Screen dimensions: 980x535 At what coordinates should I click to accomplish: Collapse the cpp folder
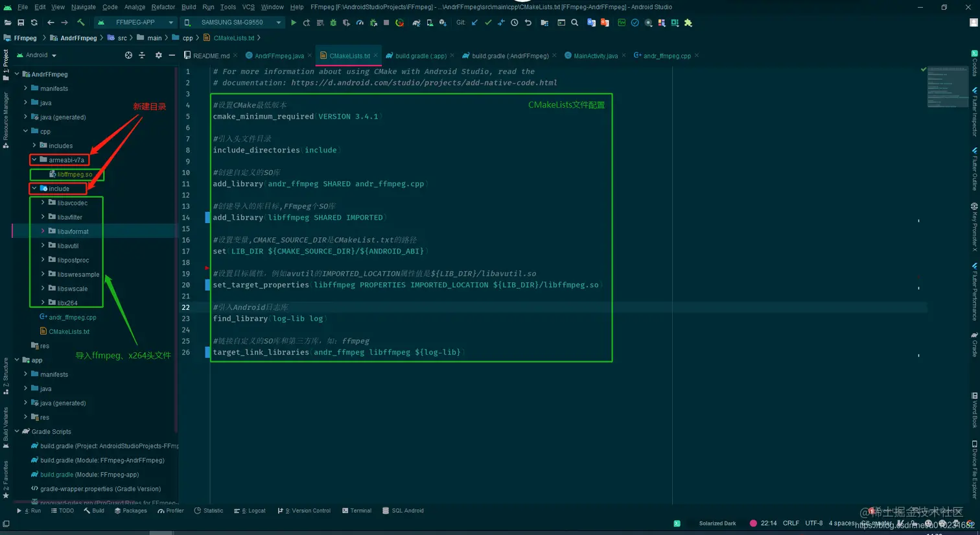[25, 131]
